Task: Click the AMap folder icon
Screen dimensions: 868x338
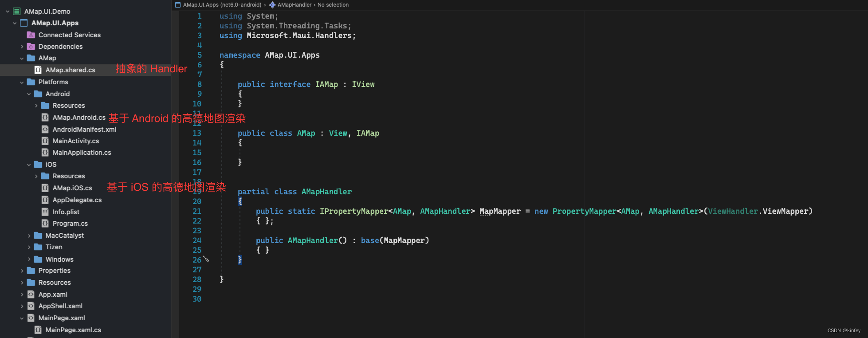Action: tap(31, 58)
